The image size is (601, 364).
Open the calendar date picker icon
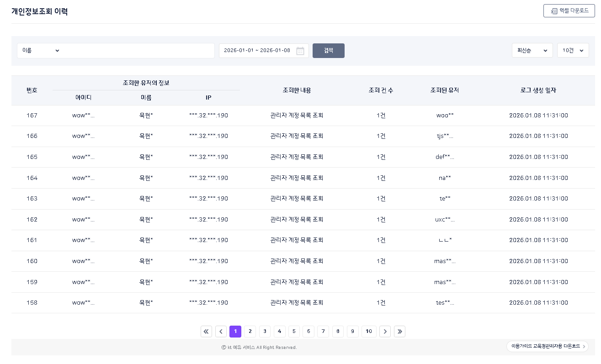coord(300,51)
